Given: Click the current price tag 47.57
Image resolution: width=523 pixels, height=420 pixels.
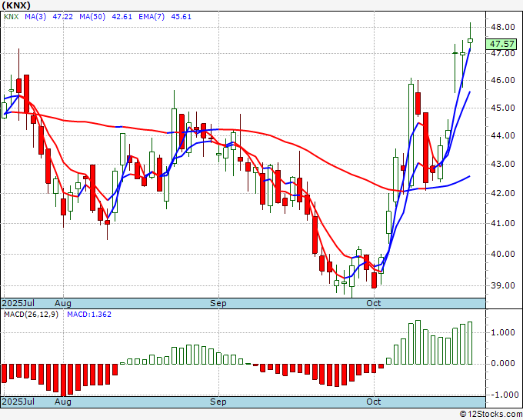Looking at the screenshot, I should [x=501, y=44].
